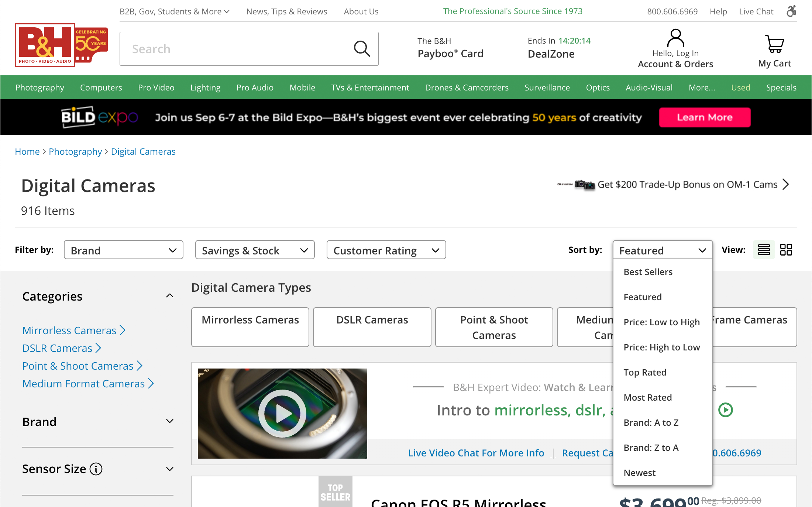Open the Customer Rating filter dropdown
Viewport: 812px width, 507px height.
(386, 250)
